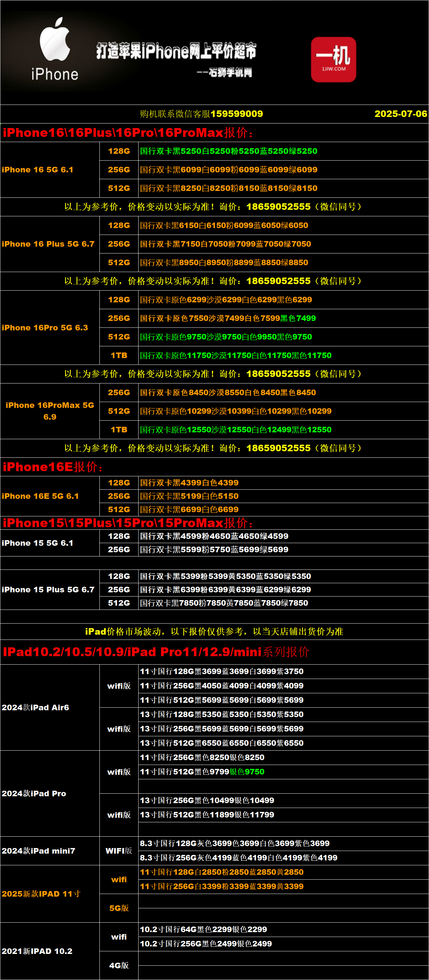Click the 16ProMax row with 原色10299沙漠10399
Image resolution: width=429 pixels, height=980 pixels.
coord(284,411)
